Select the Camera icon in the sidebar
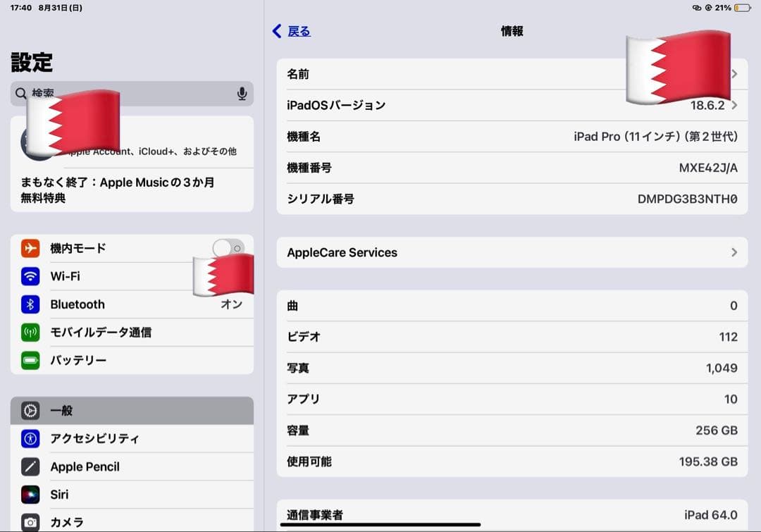 coord(30,521)
